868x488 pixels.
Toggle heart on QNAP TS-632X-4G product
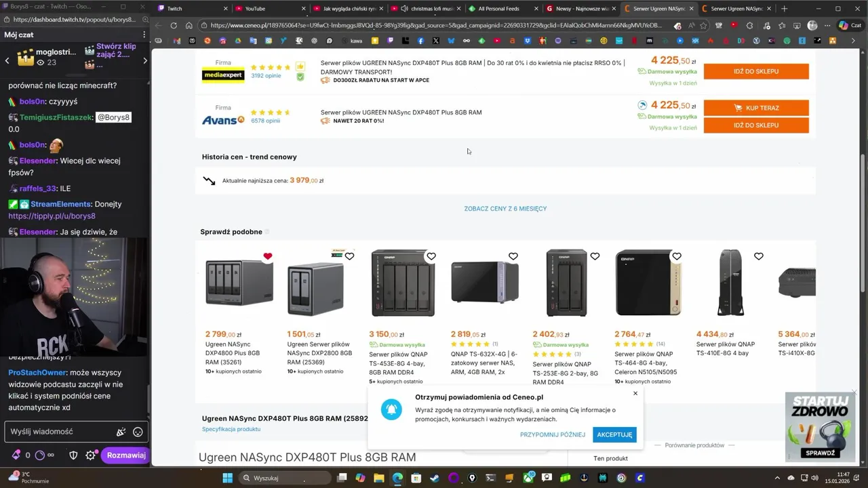click(x=513, y=256)
